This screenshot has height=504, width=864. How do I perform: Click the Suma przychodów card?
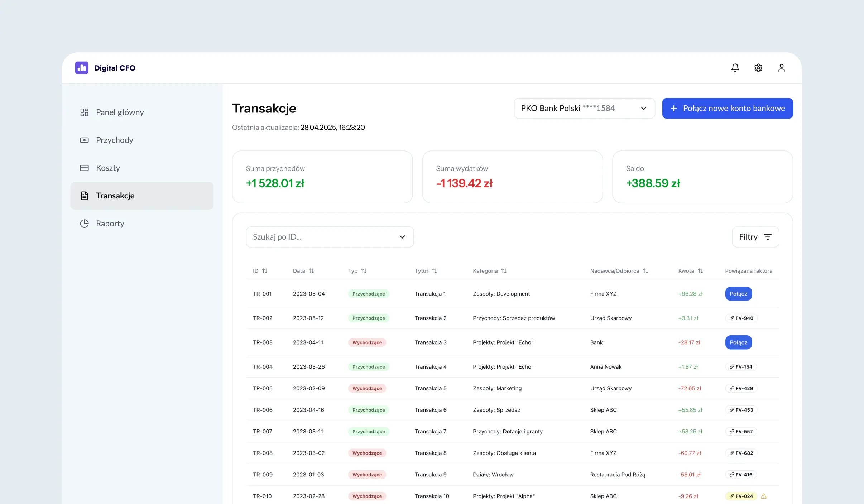(x=322, y=177)
